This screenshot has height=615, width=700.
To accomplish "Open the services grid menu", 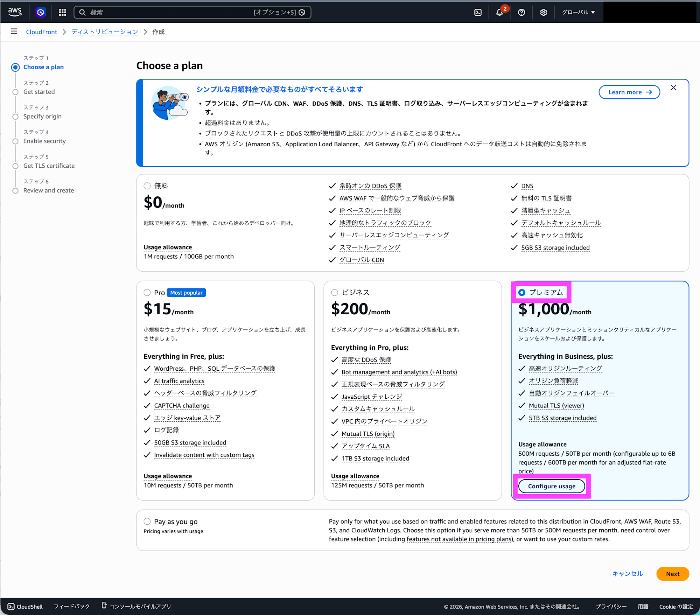I will pos(62,12).
